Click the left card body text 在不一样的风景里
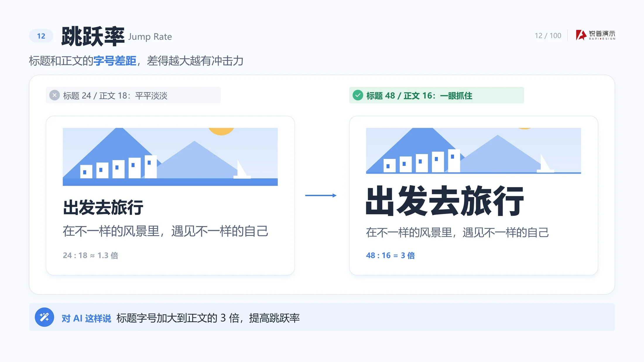644x362 pixels. [165, 231]
